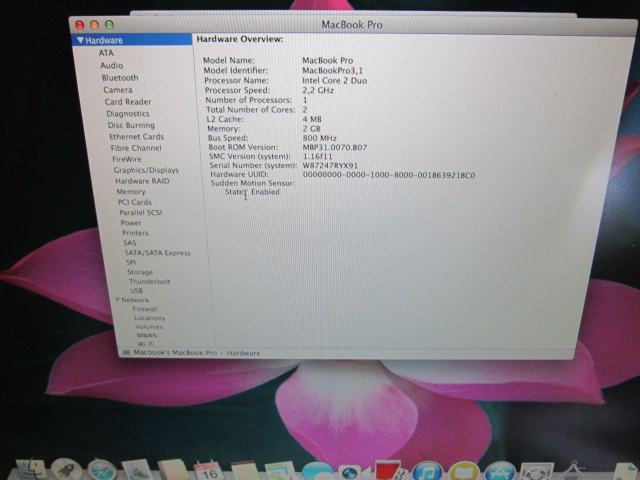Open the Storage section

[x=140, y=272]
